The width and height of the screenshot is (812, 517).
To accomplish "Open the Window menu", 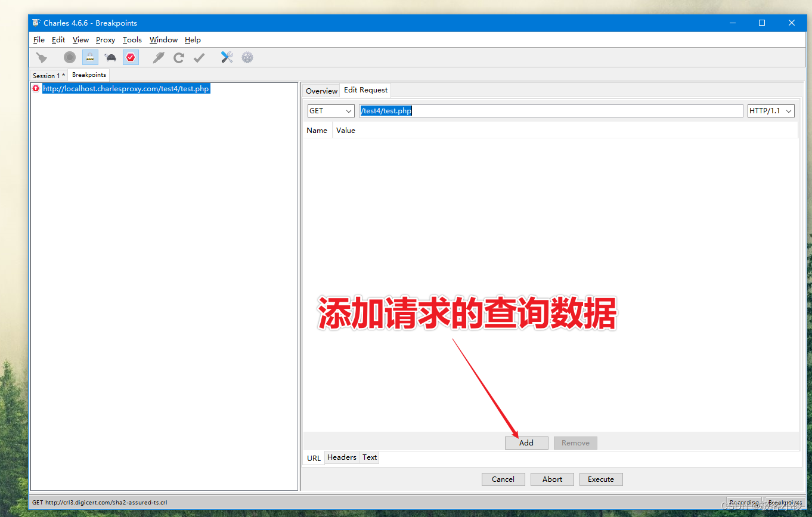I will [163, 40].
